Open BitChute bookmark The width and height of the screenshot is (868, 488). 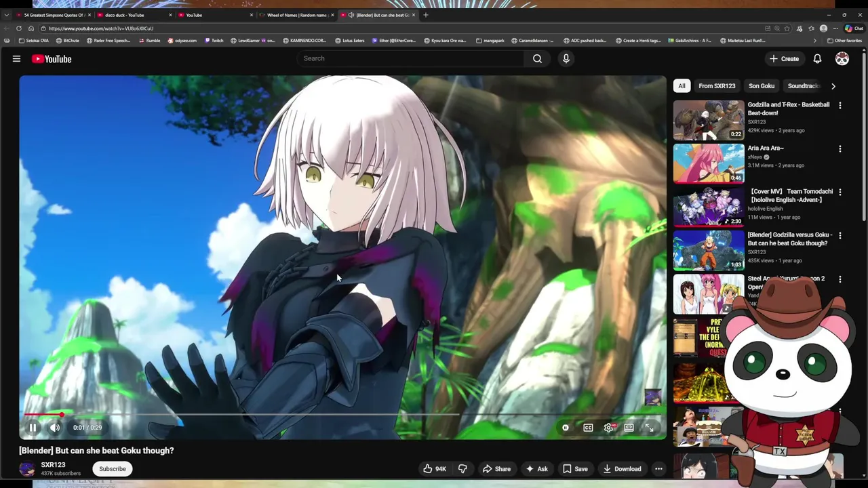(67, 41)
